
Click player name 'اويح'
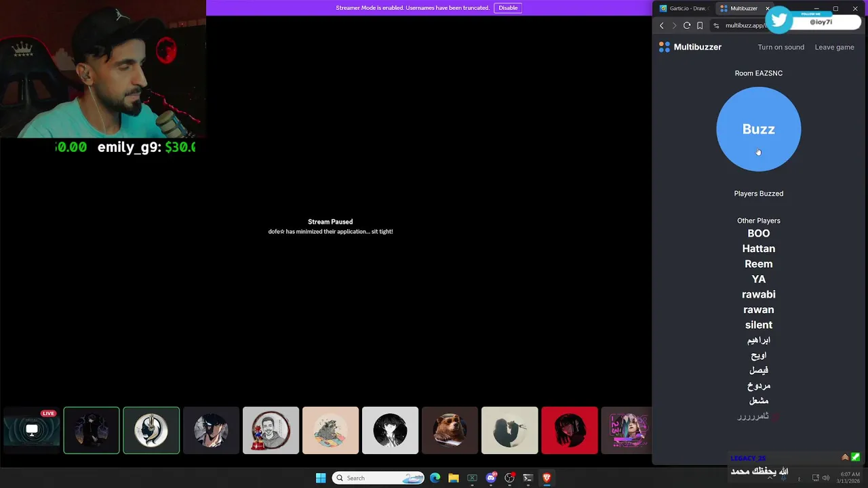tap(758, 355)
